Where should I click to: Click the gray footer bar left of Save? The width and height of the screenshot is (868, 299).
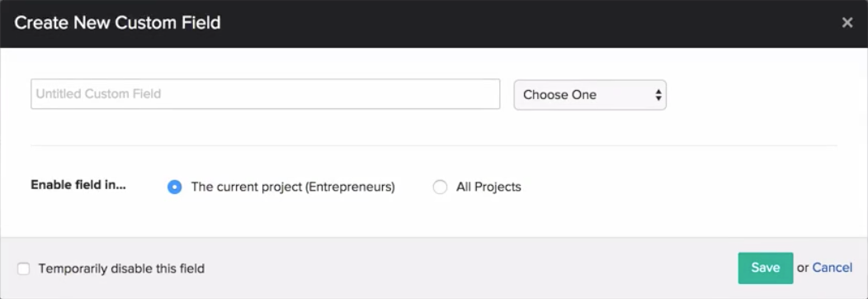coord(470,268)
